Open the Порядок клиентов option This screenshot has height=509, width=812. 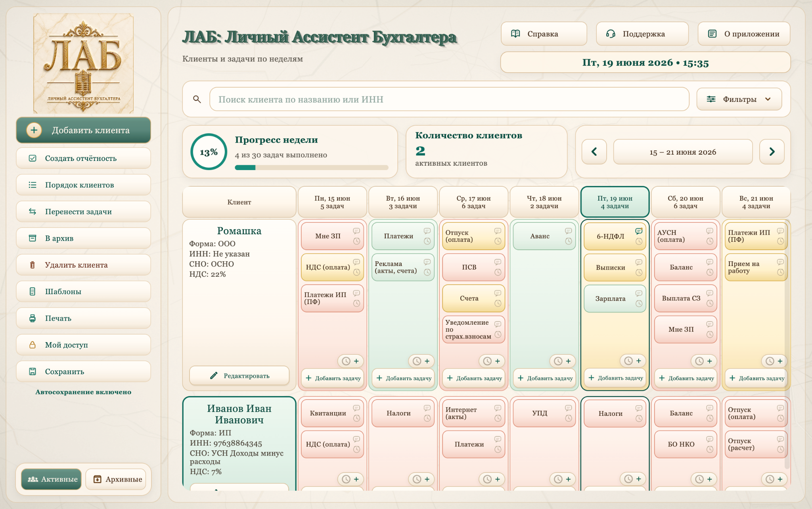point(83,185)
